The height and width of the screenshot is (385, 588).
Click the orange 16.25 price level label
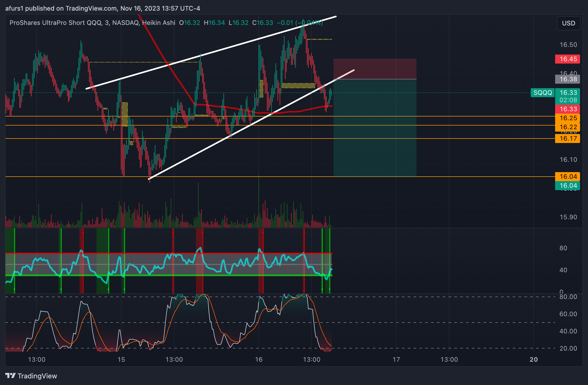click(568, 118)
